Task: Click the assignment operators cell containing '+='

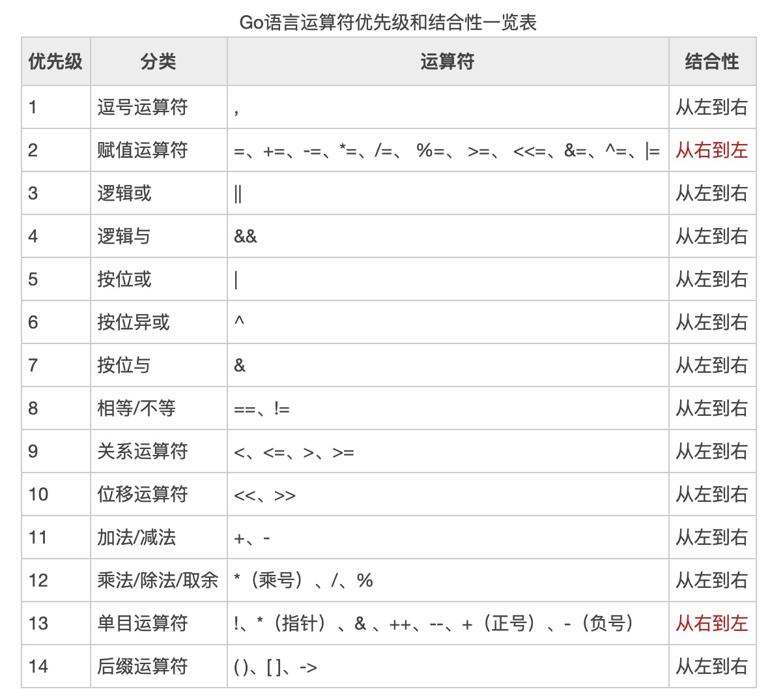Action: 448,151
